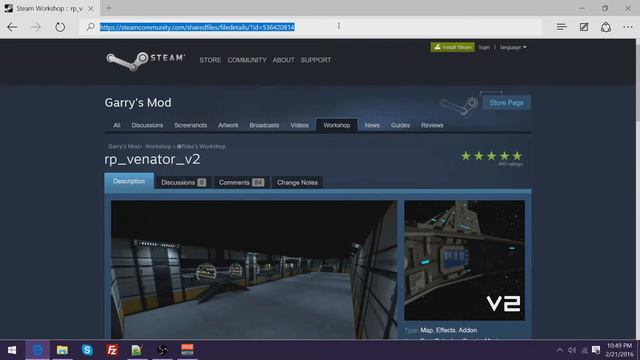Click the network tray icon
The height and width of the screenshot is (360, 640).
tap(584, 350)
